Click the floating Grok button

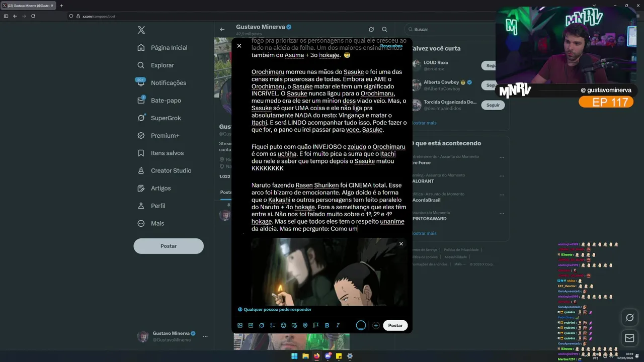point(629,318)
